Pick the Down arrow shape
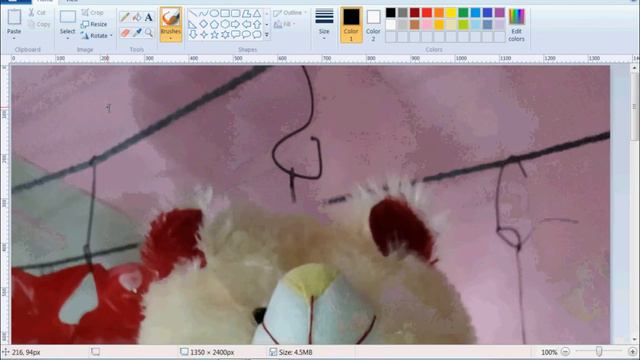The image size is (640, 360). point(193,35)
